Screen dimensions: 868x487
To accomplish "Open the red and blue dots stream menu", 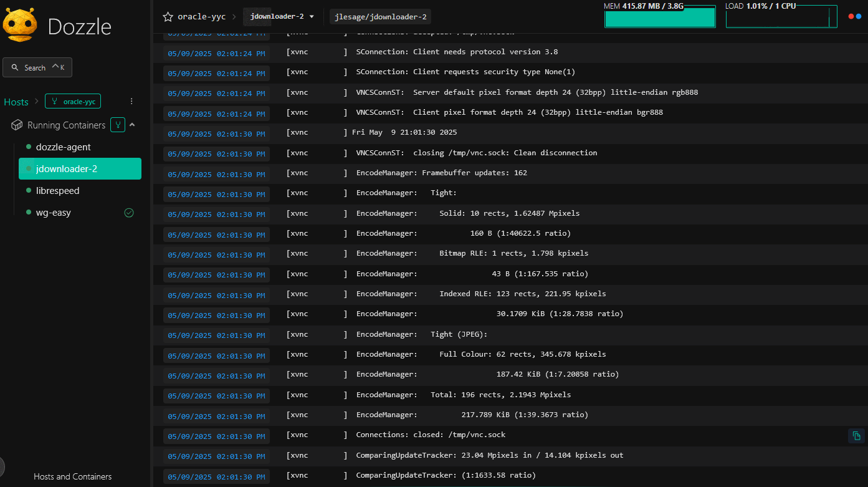I will (855, 17).
